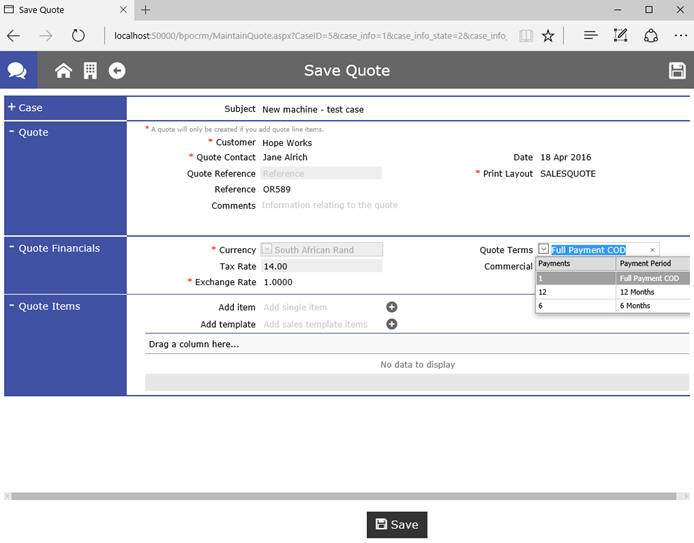694x543 pixels.
Task: Open the Quote Terms dropdown arrow
Action: [543, 250]
